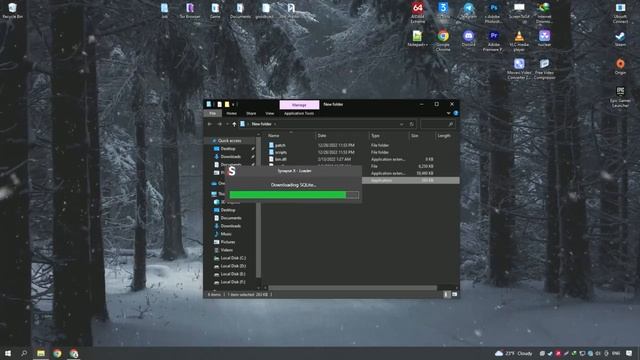Open the recent locations dropdown arrow
640x360 pixels.
(227, 124)
